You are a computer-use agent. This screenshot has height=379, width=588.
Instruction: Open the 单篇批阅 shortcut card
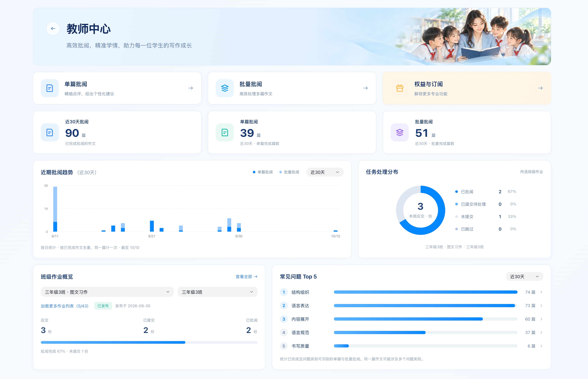[x=117, y=88]
